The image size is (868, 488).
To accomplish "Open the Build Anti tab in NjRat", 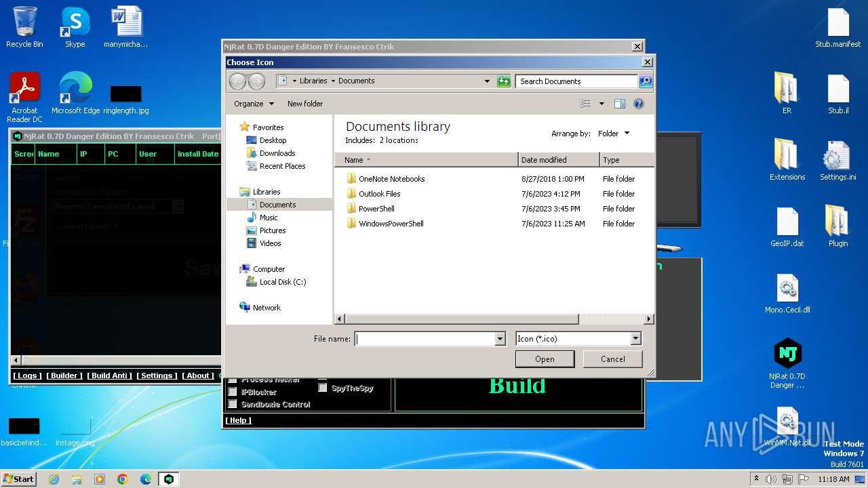I will [110, 375].
